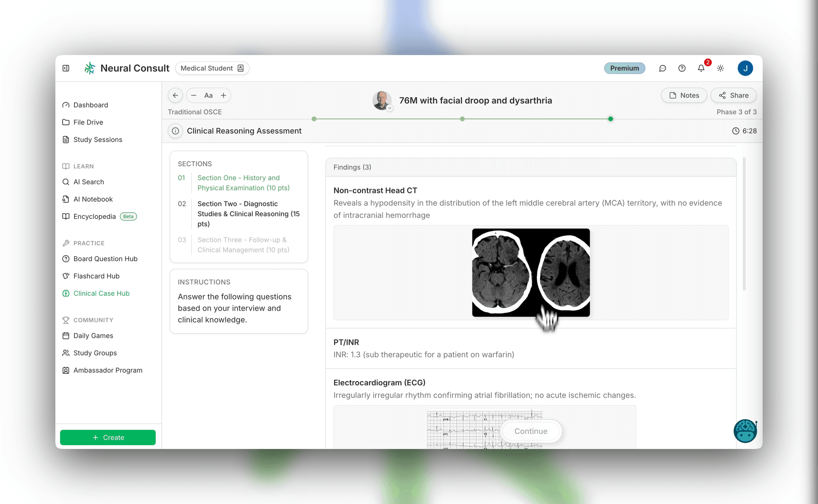Viewport: 818px width, 504px height.
Task: Click the timer clock icon
Action: point(735,131)
